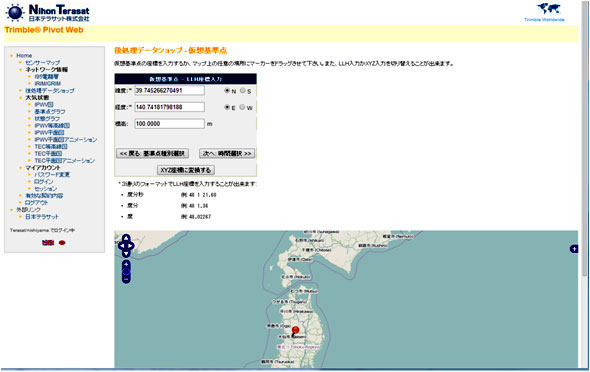Click the back to base point type button
The height and width of the screenshot is (372, 590).
tap(152, 153)
